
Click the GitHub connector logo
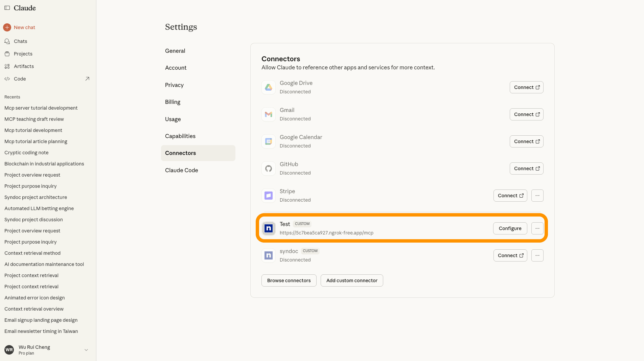coord(269,168)
